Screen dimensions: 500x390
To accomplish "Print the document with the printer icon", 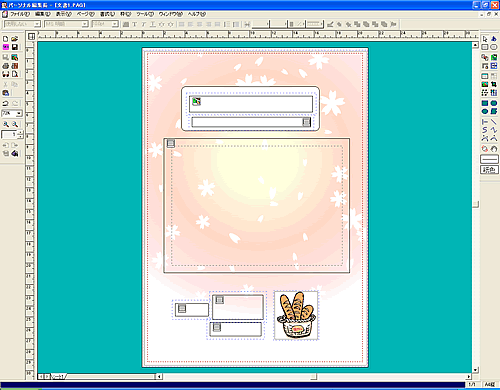I will pyautogui.click(x=6, y=66).
